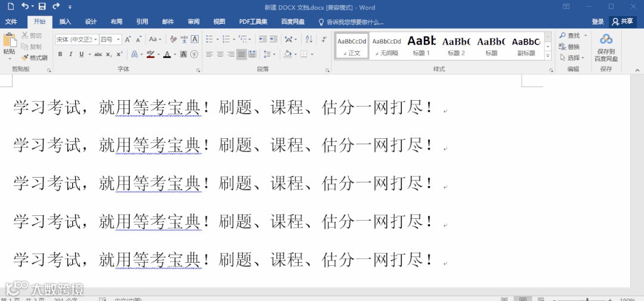This screenshot has width=644, height=301.
Task: Clear all formatting with the eraser icon
Action: tap(174, 39)
